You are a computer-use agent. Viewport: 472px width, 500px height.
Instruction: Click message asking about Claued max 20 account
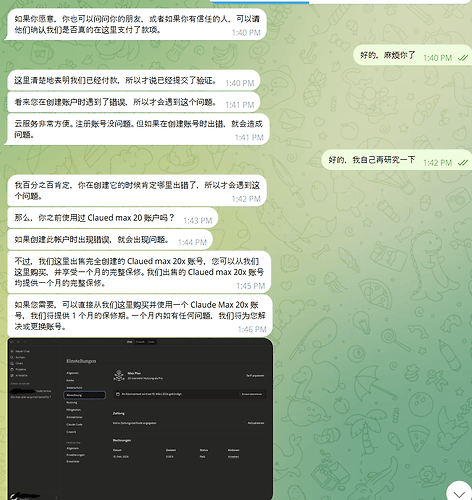click(113, 218)
